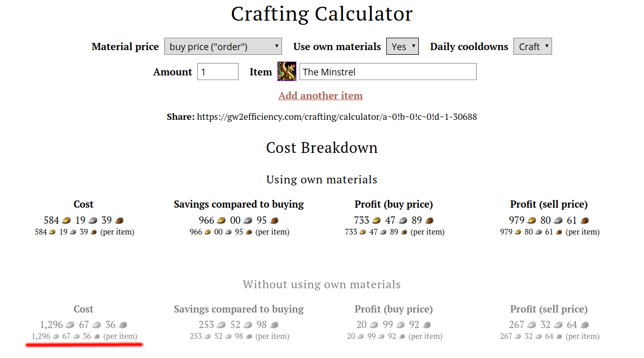Viewport: 644px width, 358px height.
Task: Open the Daily cooldowns dropdown
Action: click(x=532, y=46)
